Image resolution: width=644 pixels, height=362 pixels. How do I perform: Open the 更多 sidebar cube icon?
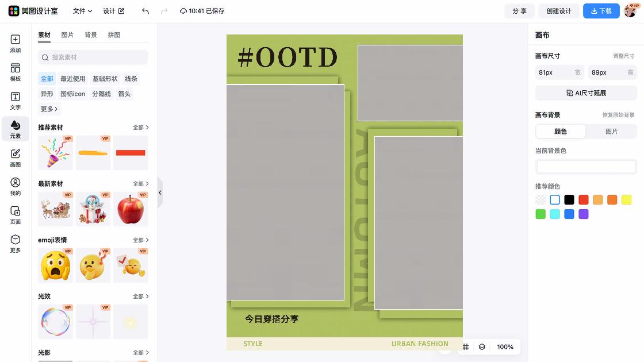point(15,244)
